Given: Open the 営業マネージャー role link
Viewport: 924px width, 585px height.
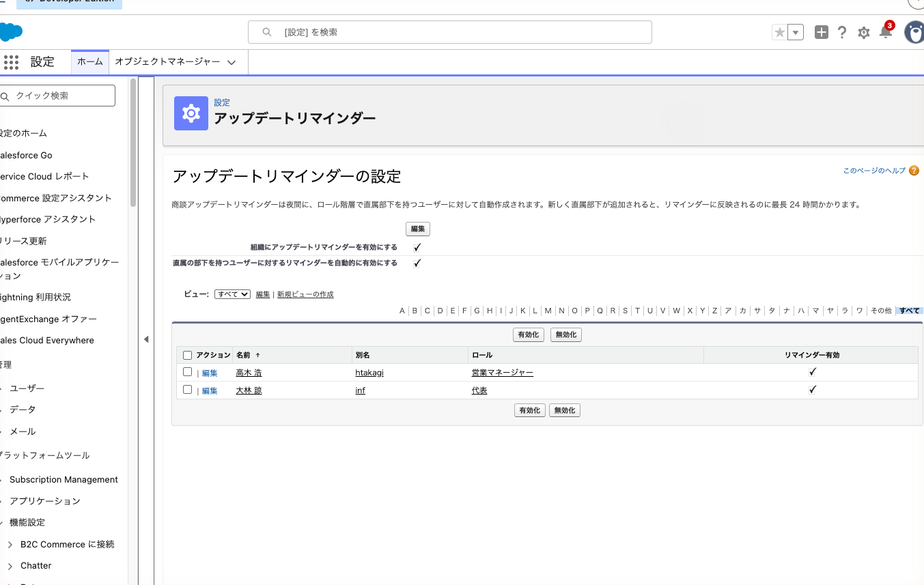Looking at the screenshot, I should [503, 373].
